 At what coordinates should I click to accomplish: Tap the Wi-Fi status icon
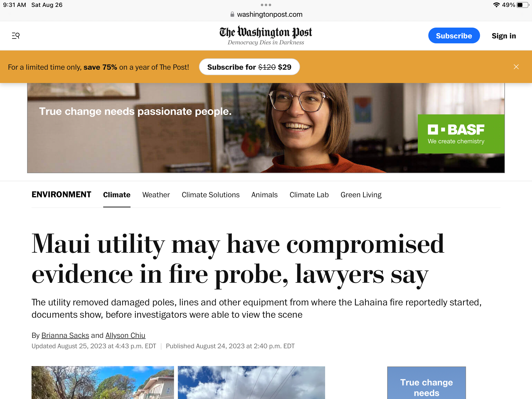point(496,5)
